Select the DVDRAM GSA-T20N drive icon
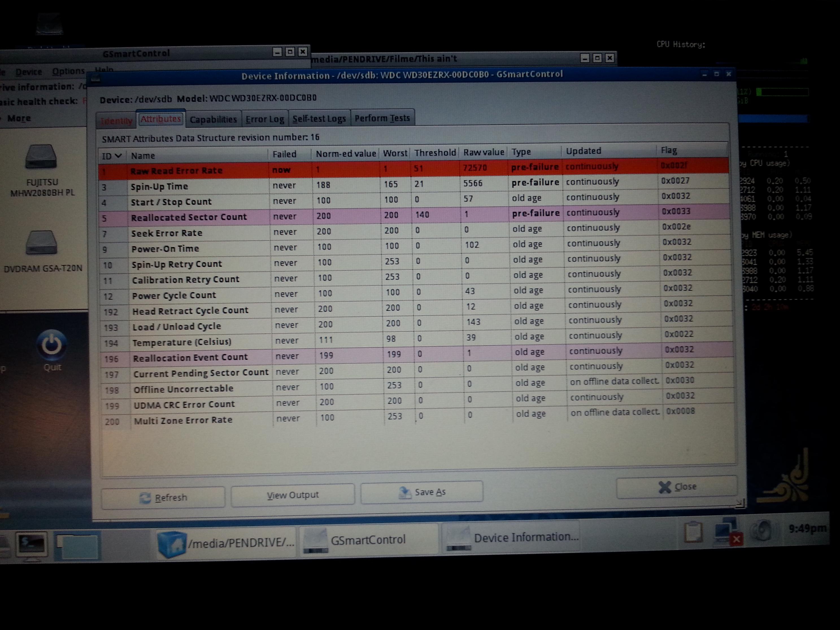 coord(42,243)
